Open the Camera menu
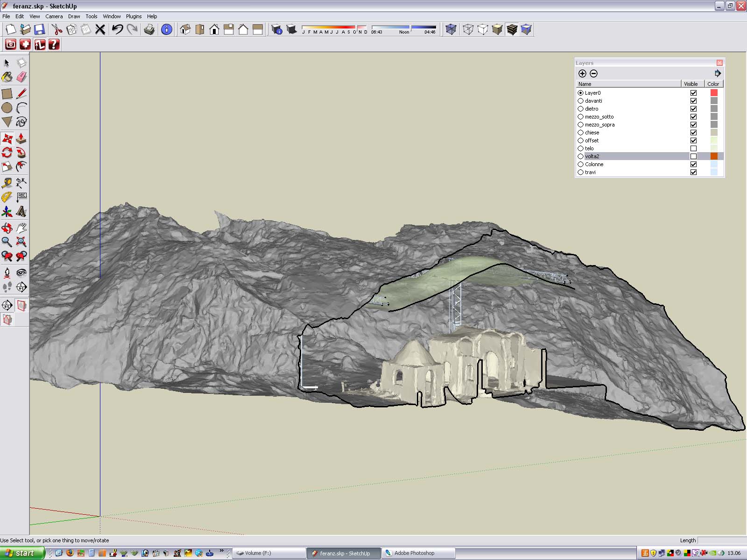This screenshot has height=560, width=747. tap(54, 16)
